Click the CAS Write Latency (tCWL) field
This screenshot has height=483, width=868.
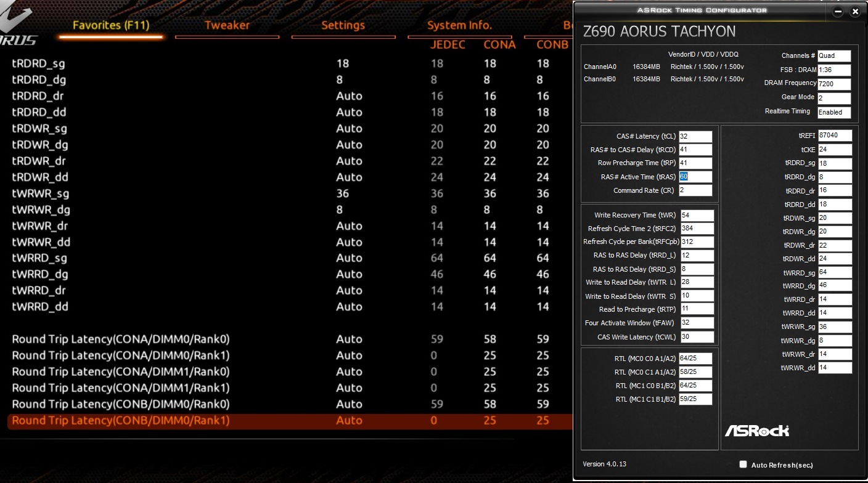(697, 337)
